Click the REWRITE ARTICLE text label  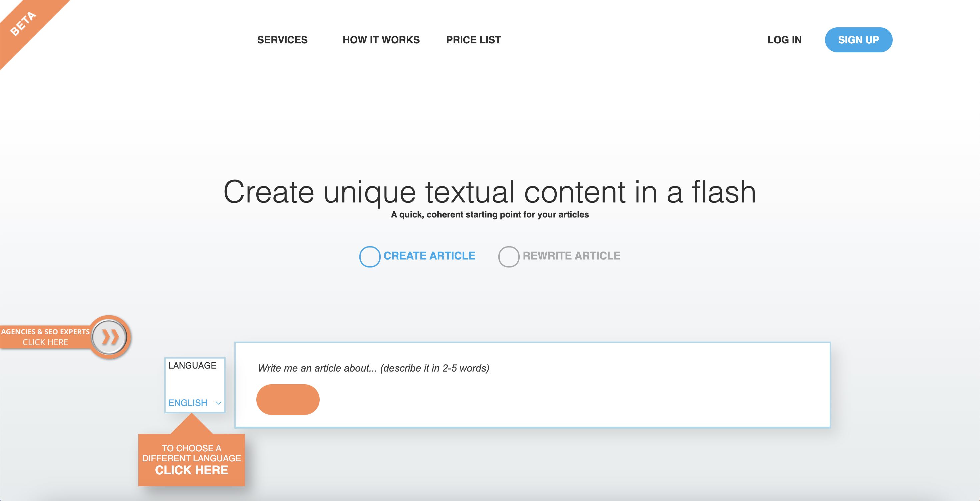[571, 256]
